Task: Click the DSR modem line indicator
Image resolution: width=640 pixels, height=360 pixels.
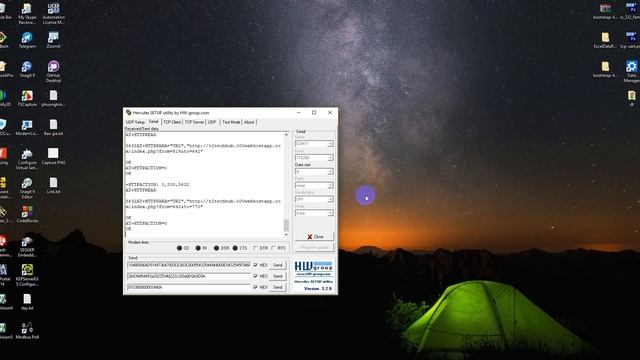Action: tap(216, 248)
